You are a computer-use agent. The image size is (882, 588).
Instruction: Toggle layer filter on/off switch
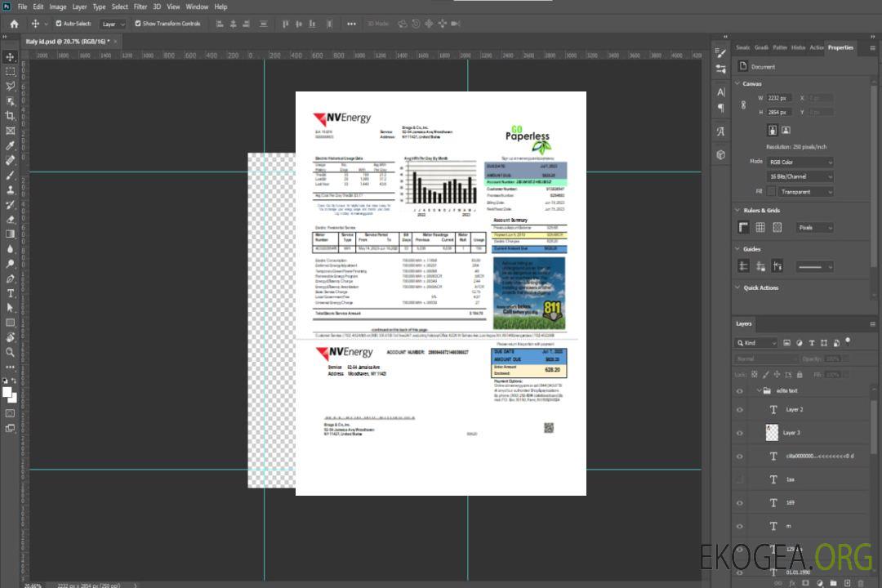coord(848,341)
